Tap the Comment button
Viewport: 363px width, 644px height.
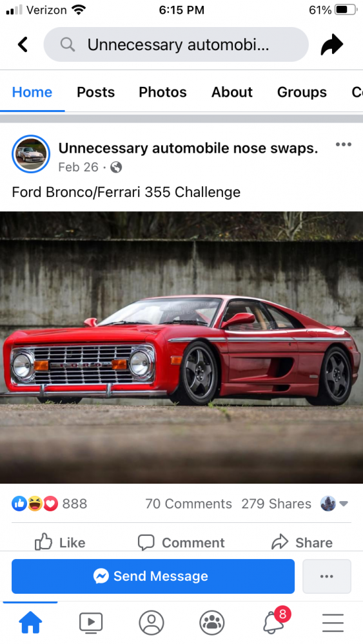click(x=181, y=542)
